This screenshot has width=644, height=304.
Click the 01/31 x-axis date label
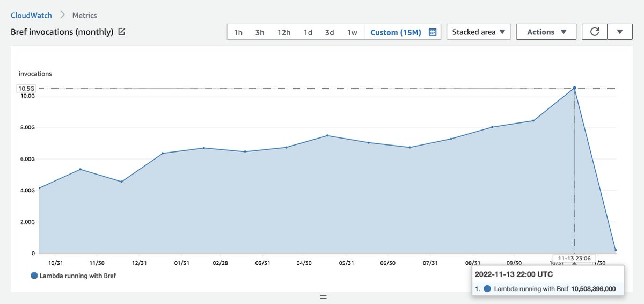pos(181,263)
